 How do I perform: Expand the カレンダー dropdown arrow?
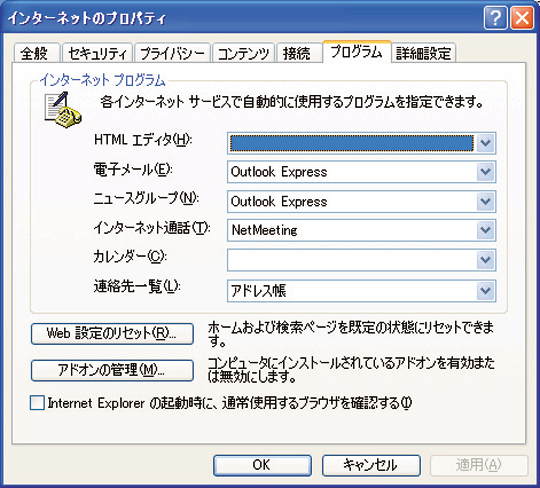486,260
